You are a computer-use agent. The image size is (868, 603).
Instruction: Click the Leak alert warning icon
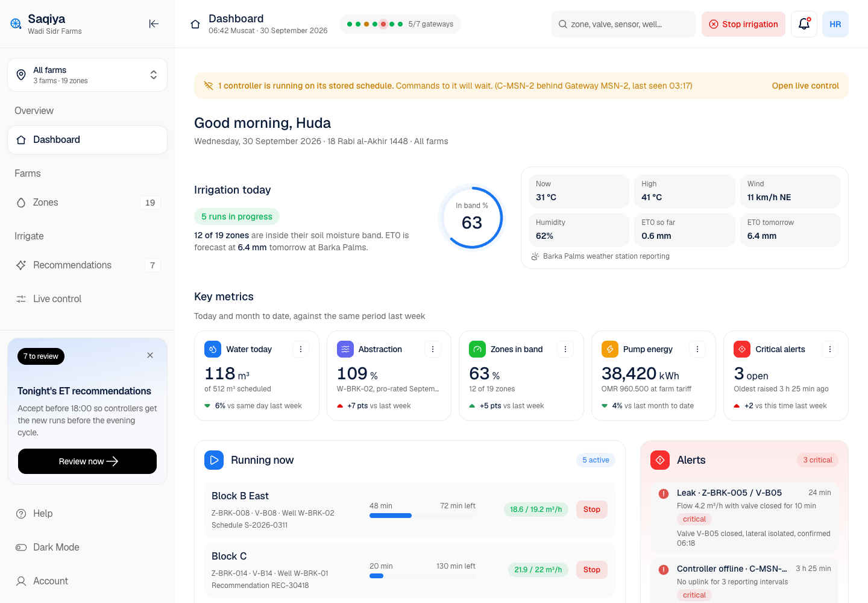click(x=664, y=494)
